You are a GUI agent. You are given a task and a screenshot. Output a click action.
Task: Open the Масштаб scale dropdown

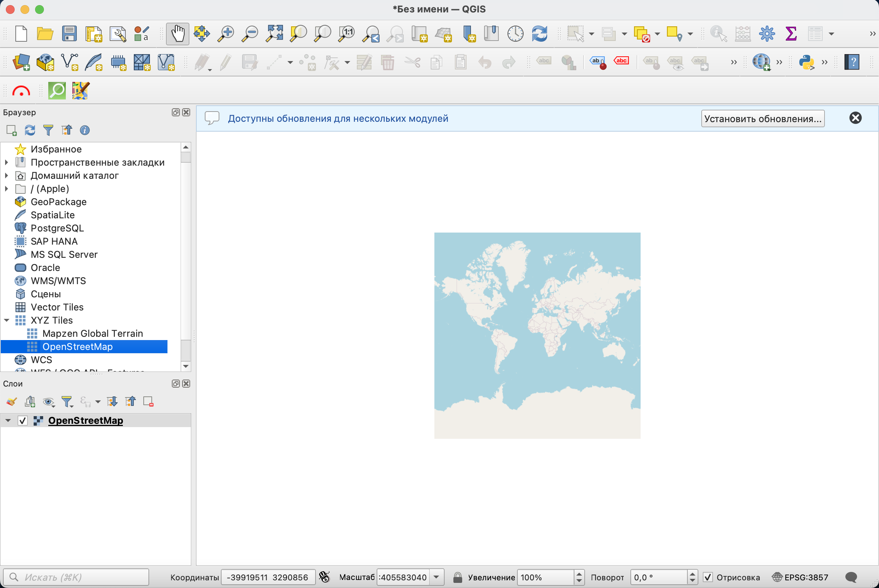(436, 577)
